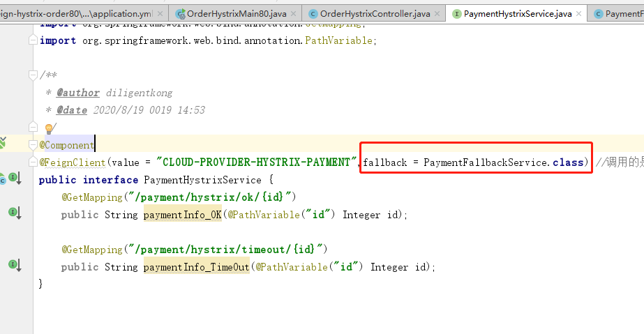Select the PaymentHystrixService.java tab
This screenshot has height=334, width=644.
517,13
